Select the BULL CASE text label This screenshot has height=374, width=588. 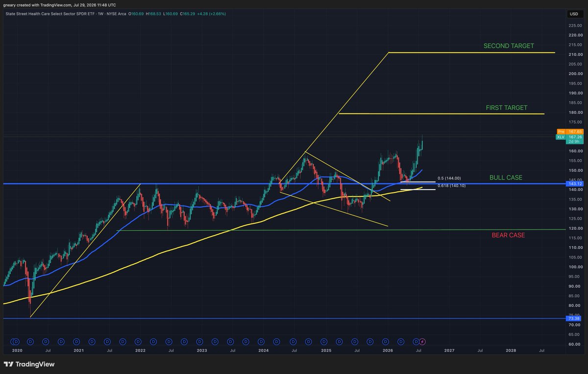(506, 178)
